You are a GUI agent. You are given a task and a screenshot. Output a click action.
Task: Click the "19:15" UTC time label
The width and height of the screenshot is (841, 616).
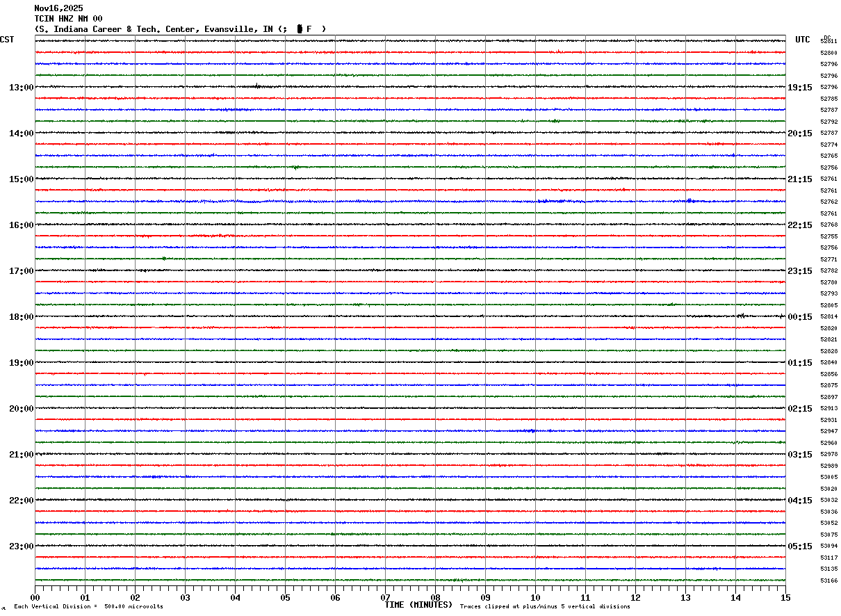click(x=800, y=88)
